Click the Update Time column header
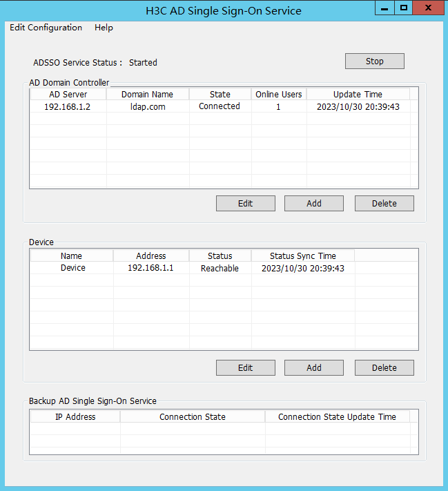The height and width of the screenshot is (491, 448). click(x=358, y=94)
